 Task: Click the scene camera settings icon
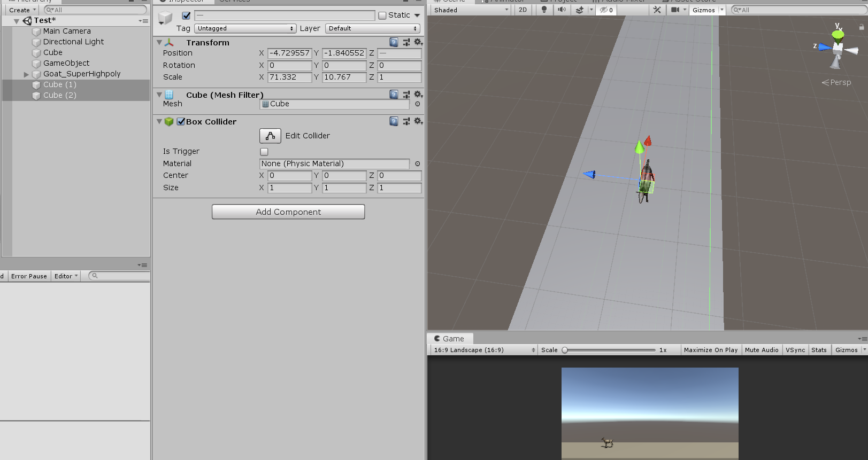pyautogui.click(x=675, y=10)
